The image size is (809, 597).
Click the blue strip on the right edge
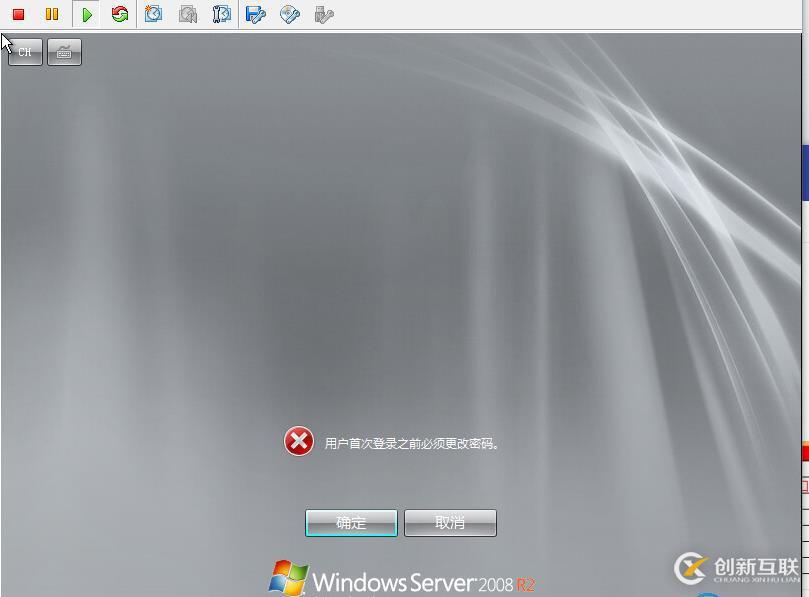pyautogui.click(x=805, y=172)
